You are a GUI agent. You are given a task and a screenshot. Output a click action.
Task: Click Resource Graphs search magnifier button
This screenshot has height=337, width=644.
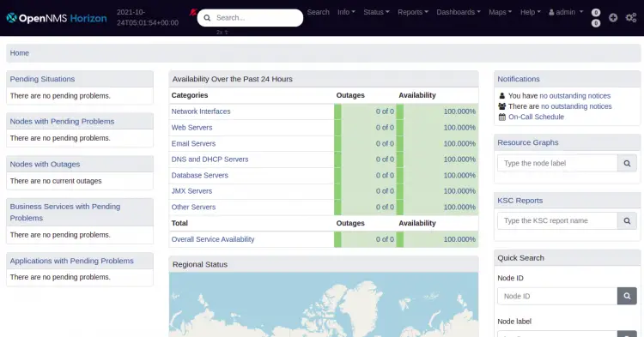(627, 163)
